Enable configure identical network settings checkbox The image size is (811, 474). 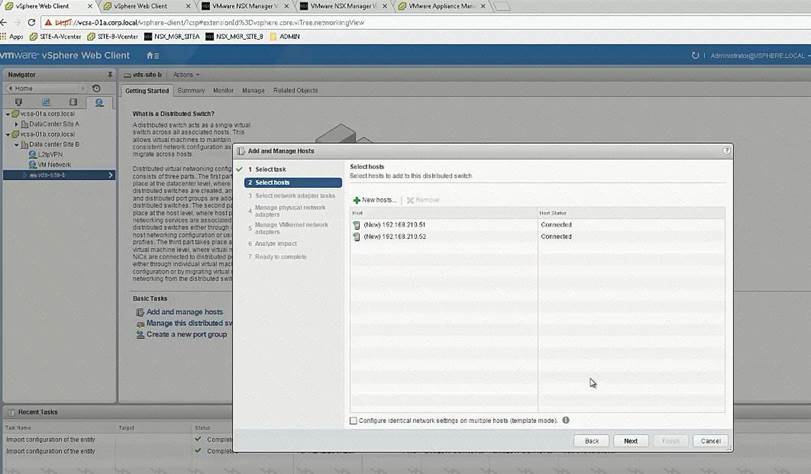pos(353,421)
